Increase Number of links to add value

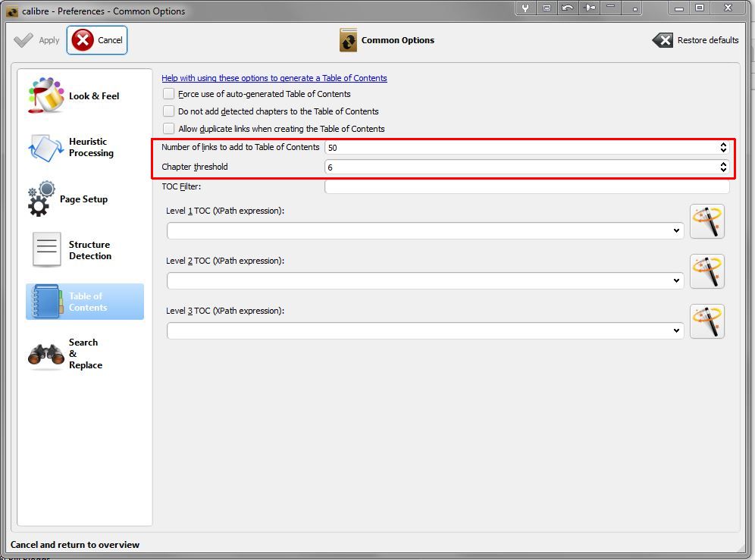click(723, 145)
